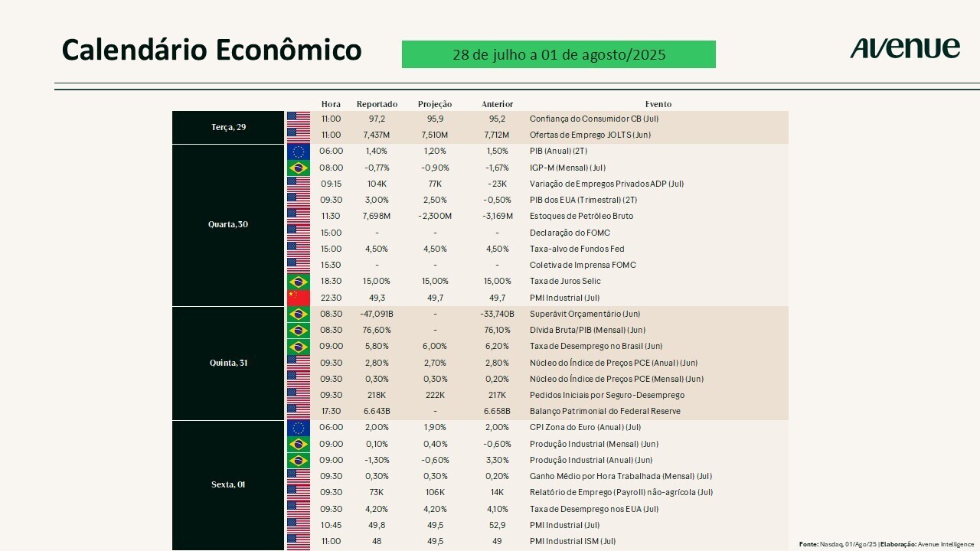The width and height of the screenshot is (980, 551).
Task: Click the Brazil flag beside Superávit Orçamentário
Action: (298, 314)
